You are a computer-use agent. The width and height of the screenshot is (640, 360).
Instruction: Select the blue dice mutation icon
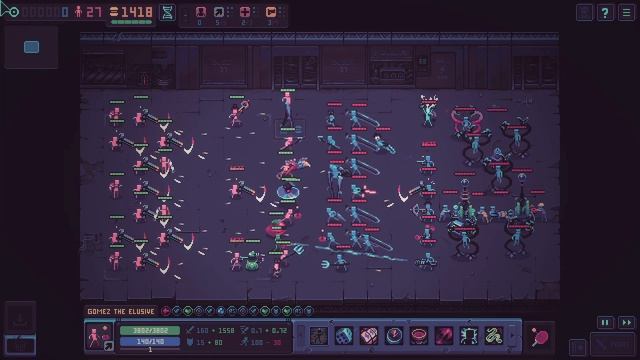[344, 336]
